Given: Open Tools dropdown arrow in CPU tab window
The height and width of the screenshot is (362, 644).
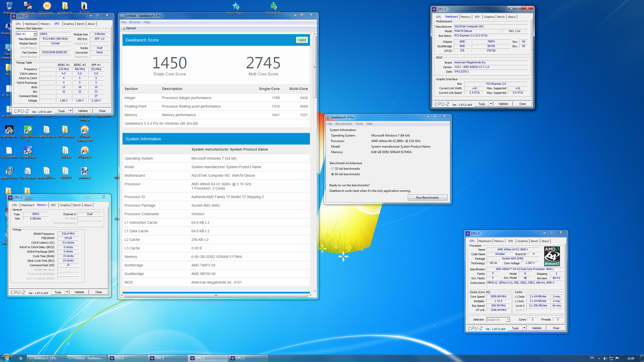Looking at the screenshot, I should pos(524,328).
